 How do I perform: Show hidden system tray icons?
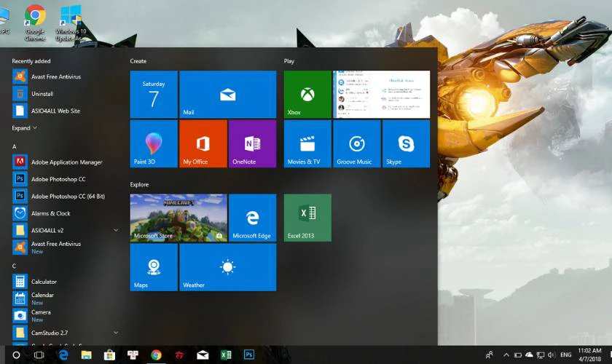tap(506, 355)
